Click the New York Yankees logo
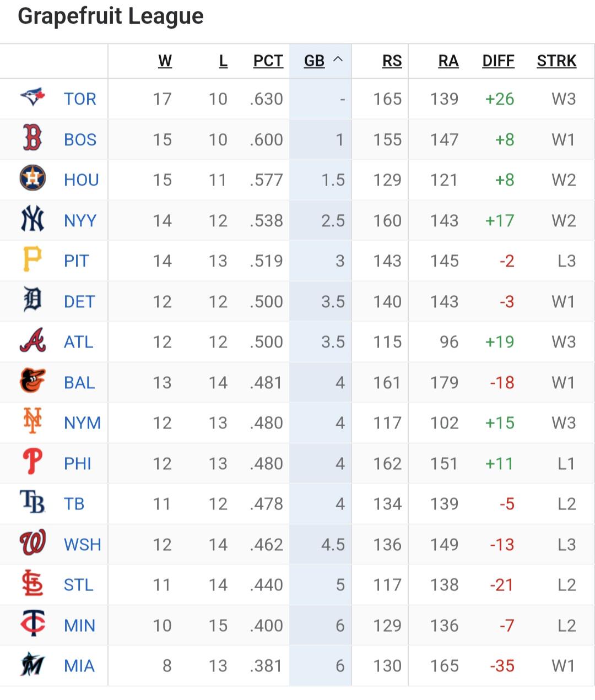595x700 pixels. click(x=33, y=220)
